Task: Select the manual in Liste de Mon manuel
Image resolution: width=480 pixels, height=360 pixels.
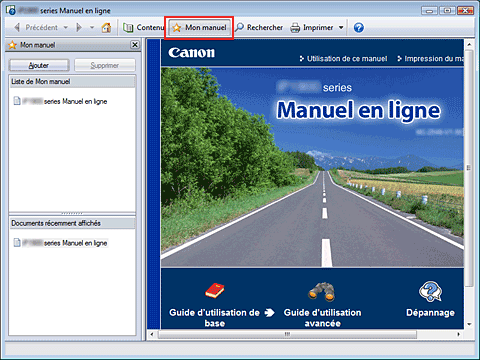Action: 61,101
